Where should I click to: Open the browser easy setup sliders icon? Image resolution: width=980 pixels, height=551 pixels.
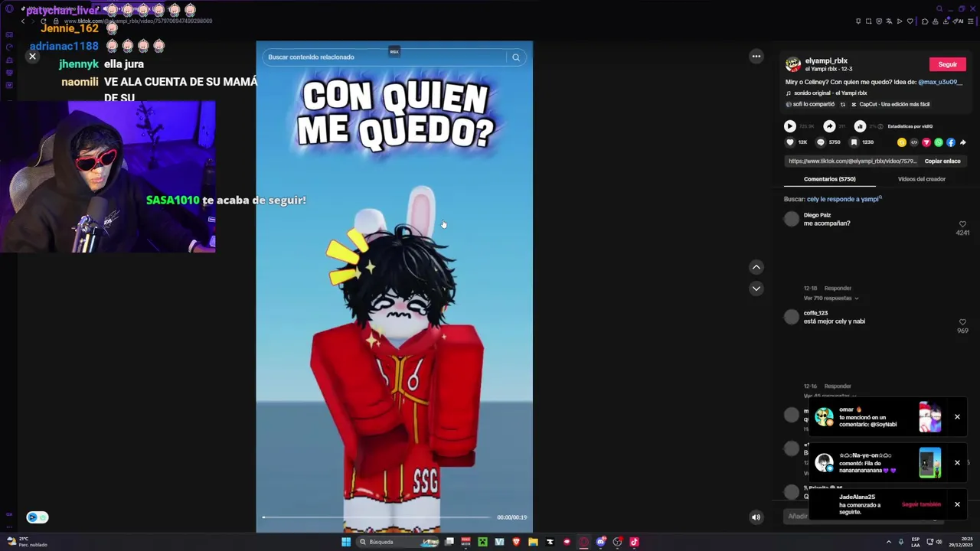pos(971,21)
